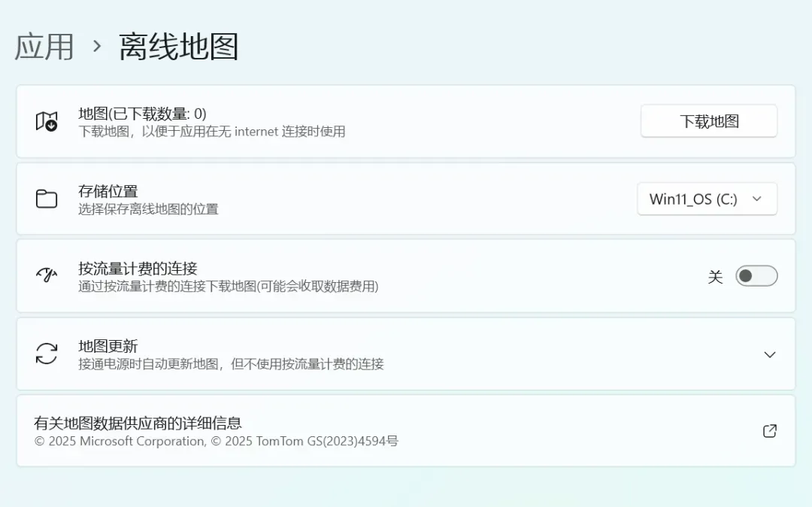Click the 选择保存离线地图的位置 description
Screen dimensions: 812x507
tap(148, 209)
